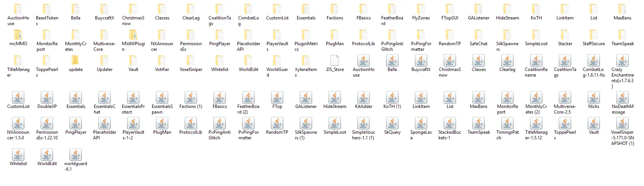Select the CrazyEnchantments[v1.7.6.3] jar

(x=622, y=72)
